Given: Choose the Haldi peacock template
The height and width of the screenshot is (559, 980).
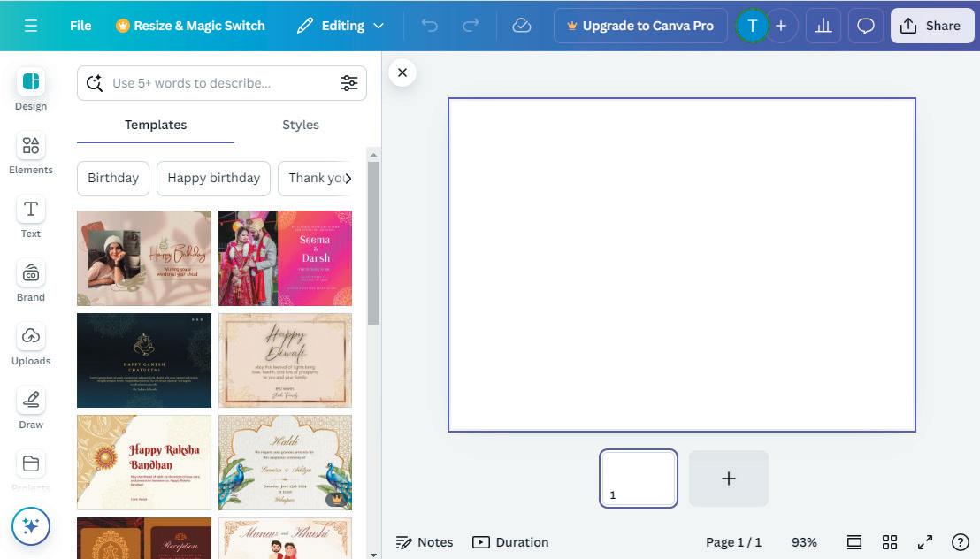Looking at the screenshot, I should (285, 463).
